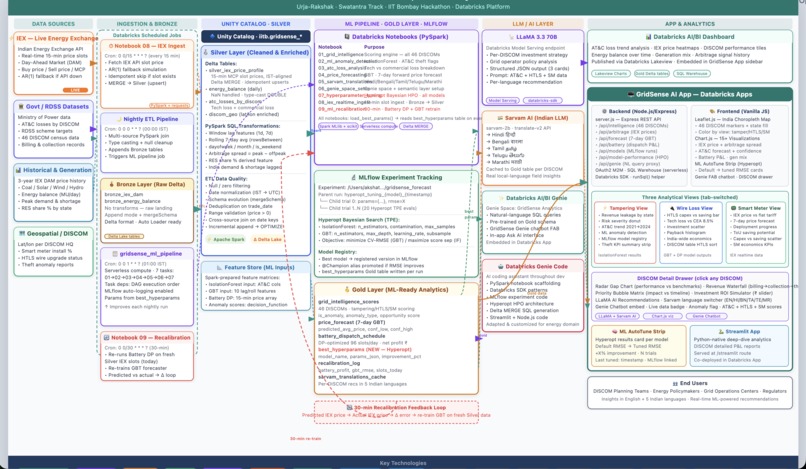Click the GridSense AI App laptop icon
The width and height of the screenshot is (806, 469).
(631, 95)
